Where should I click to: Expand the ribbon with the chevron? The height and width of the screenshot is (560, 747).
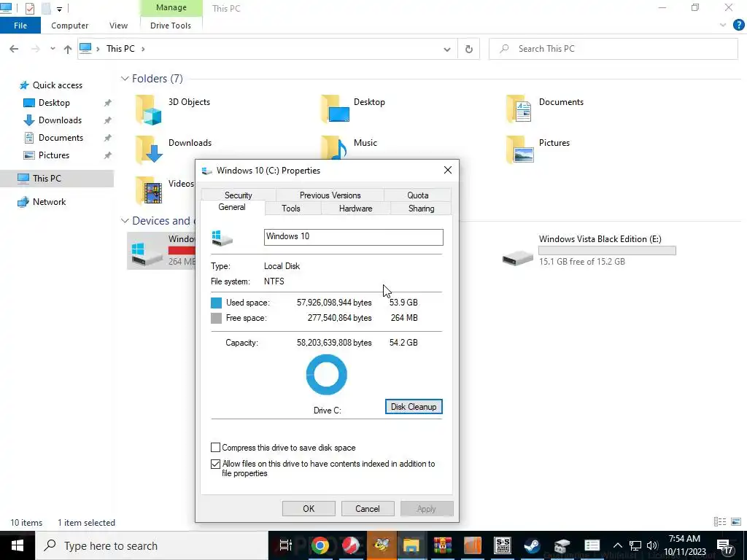[723, 26]
